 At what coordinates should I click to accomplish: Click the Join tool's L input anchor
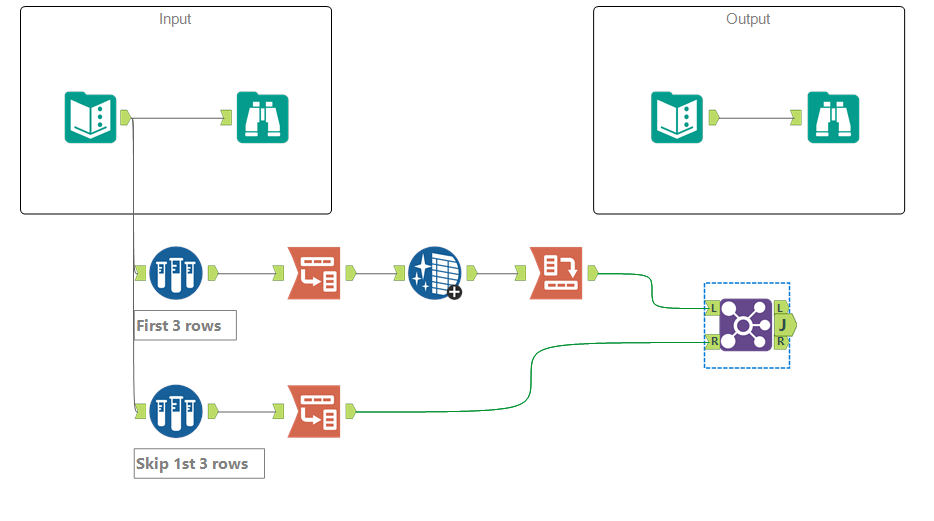pos(712,308)
